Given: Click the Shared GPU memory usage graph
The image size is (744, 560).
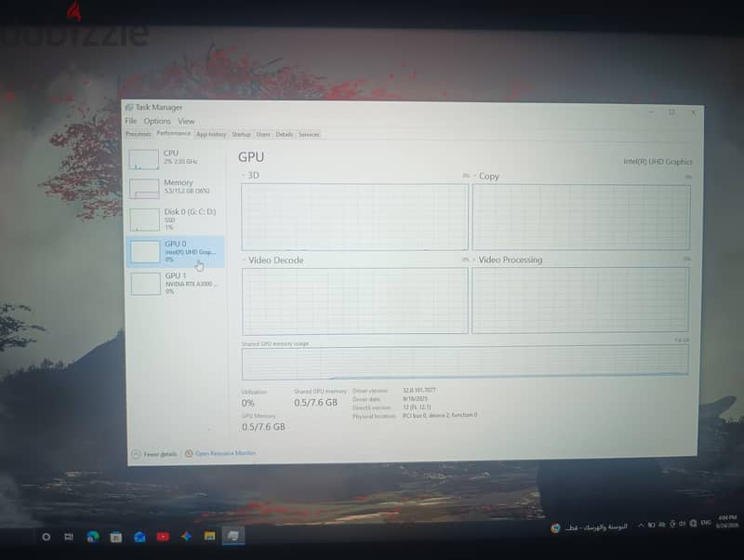Looking at the screenshot, I should pos(465,363).
